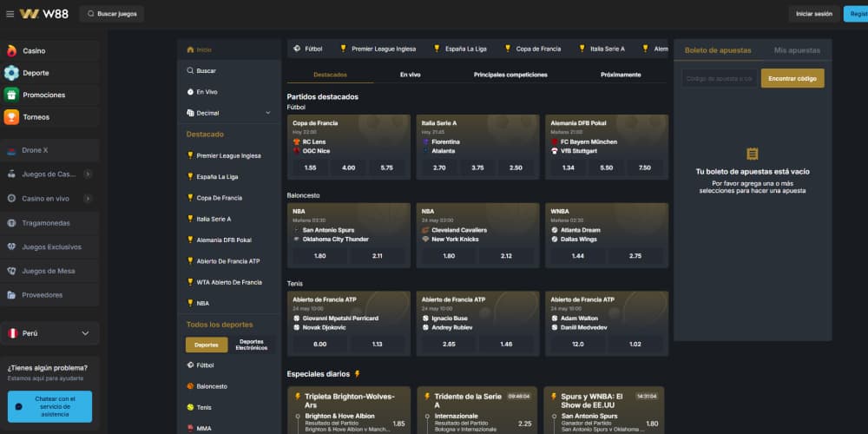Select the Deportes toggle button
This screenshot has height=434, width=868.
207,345
